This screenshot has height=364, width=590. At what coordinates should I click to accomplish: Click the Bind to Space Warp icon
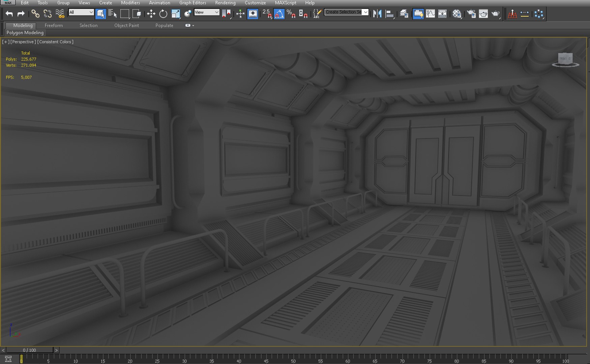60,14
